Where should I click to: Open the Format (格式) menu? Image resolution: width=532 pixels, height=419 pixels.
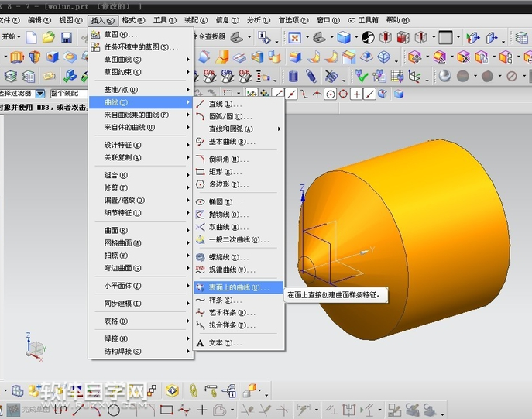[x=133, y=20]
